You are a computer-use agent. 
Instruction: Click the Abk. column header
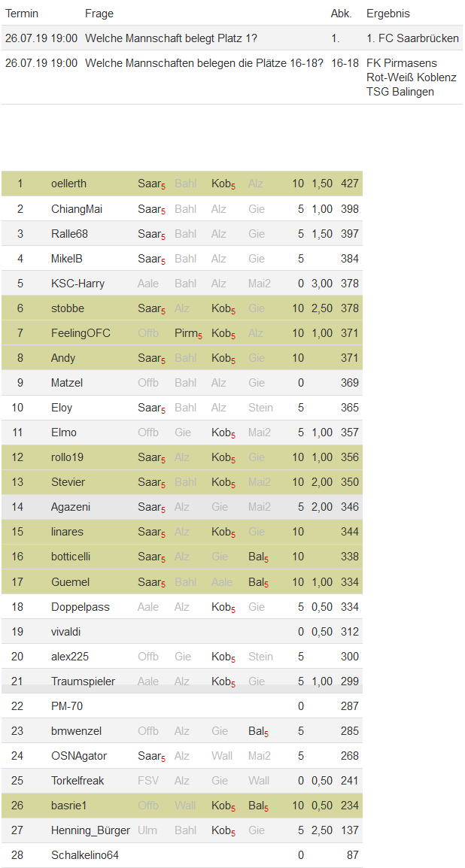341,14
